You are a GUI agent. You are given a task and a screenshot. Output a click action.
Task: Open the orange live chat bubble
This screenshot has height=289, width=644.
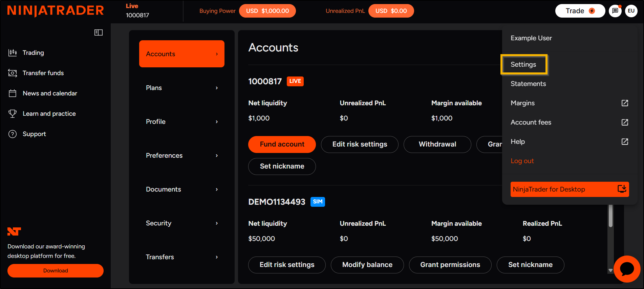627,269
